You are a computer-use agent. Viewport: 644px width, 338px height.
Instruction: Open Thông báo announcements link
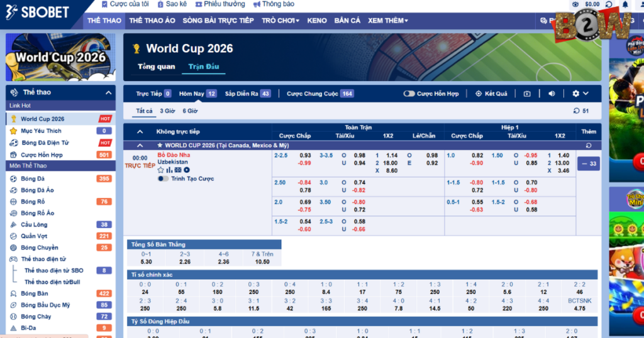(274, 4)
